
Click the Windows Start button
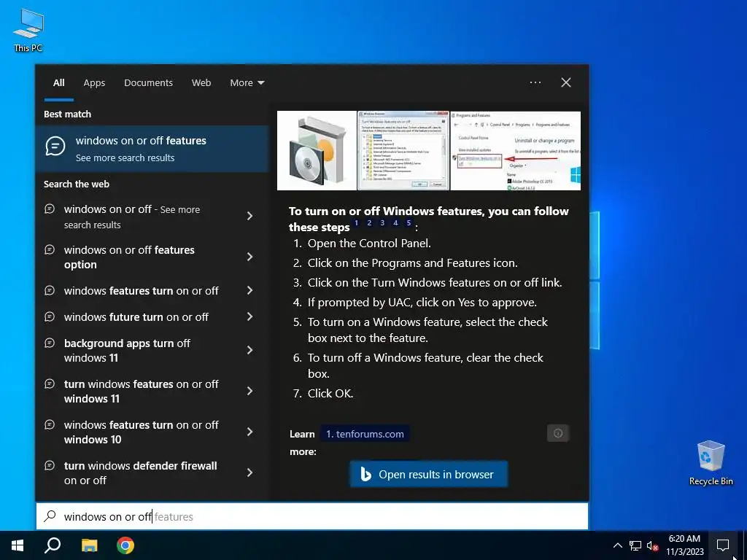pos(18,545)
